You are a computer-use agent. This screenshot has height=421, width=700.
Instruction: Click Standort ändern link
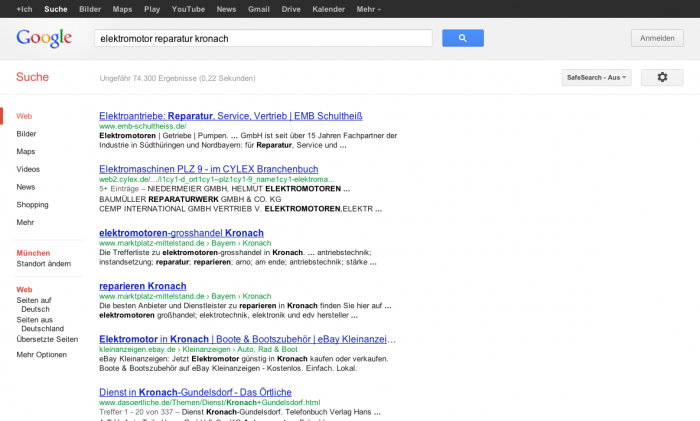click(44, 264)
